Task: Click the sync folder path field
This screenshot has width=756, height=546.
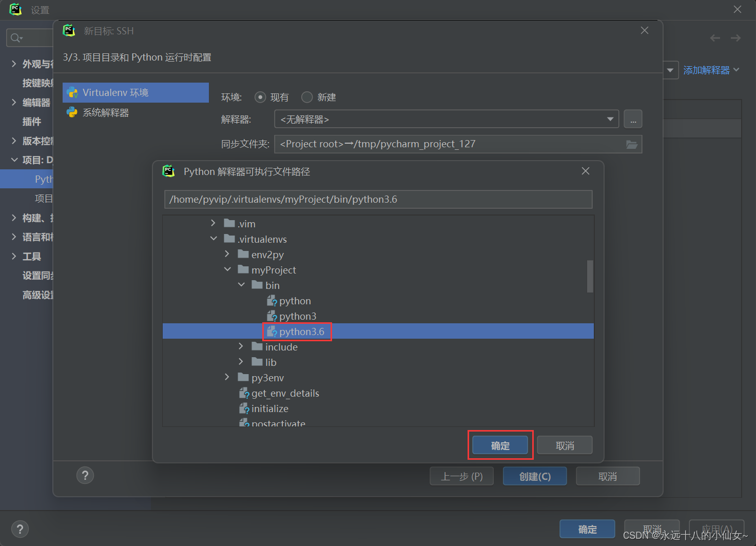Action: [458, 144]
